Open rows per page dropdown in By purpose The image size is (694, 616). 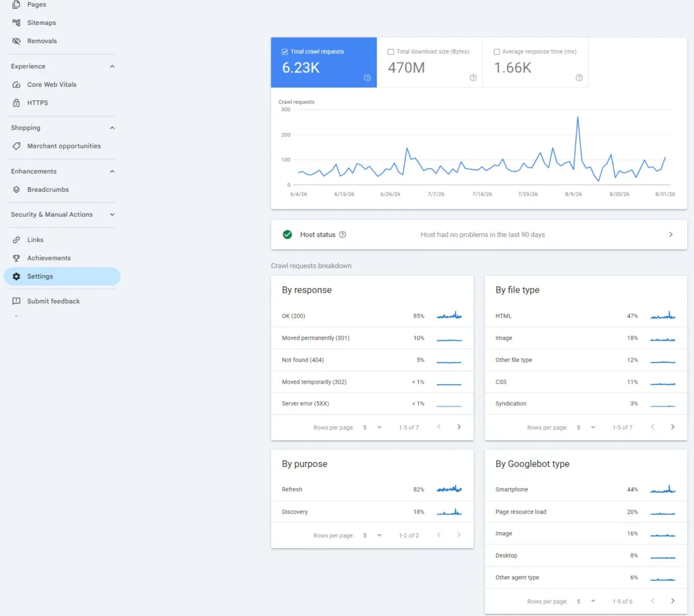pos(372,535)
